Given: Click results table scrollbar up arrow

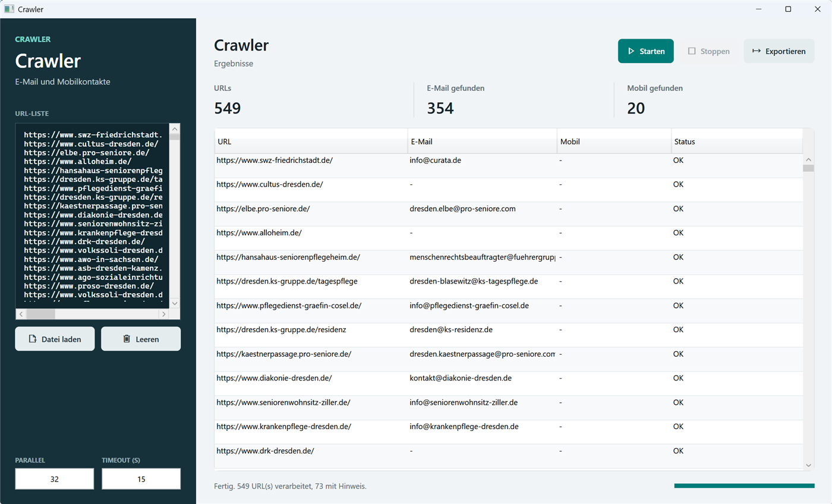Looking at the screenshot, I should [x=808, y=159].
